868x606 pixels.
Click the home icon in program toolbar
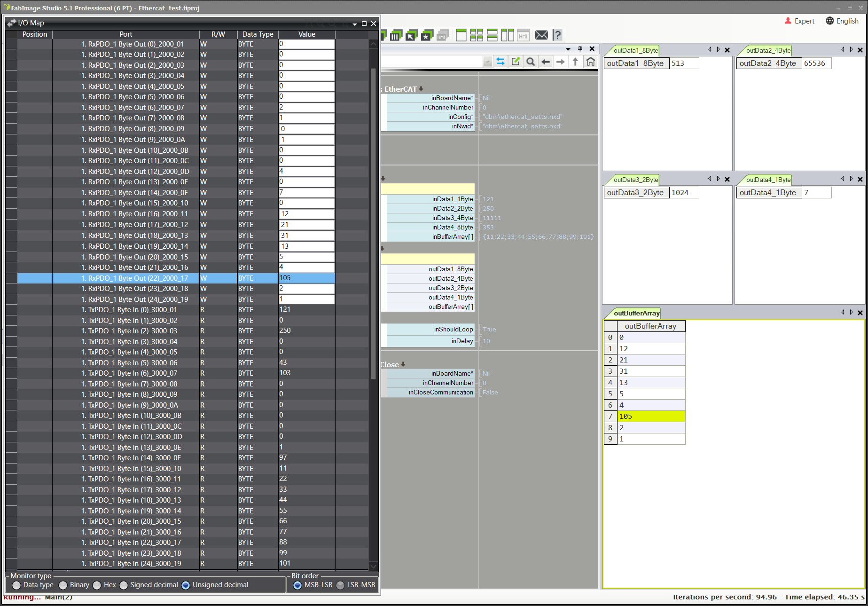click(x=591, y=62)
